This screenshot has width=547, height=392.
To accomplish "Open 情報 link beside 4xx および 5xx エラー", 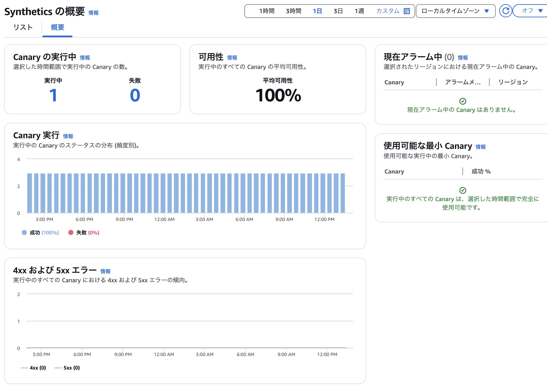I will 105,271.
